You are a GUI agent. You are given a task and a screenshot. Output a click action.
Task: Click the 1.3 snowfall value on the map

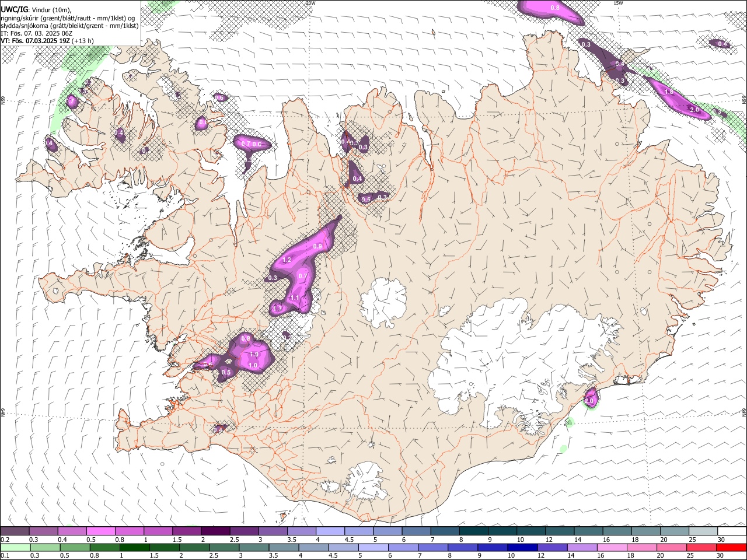pyautogui.click(x=278, y=308)
